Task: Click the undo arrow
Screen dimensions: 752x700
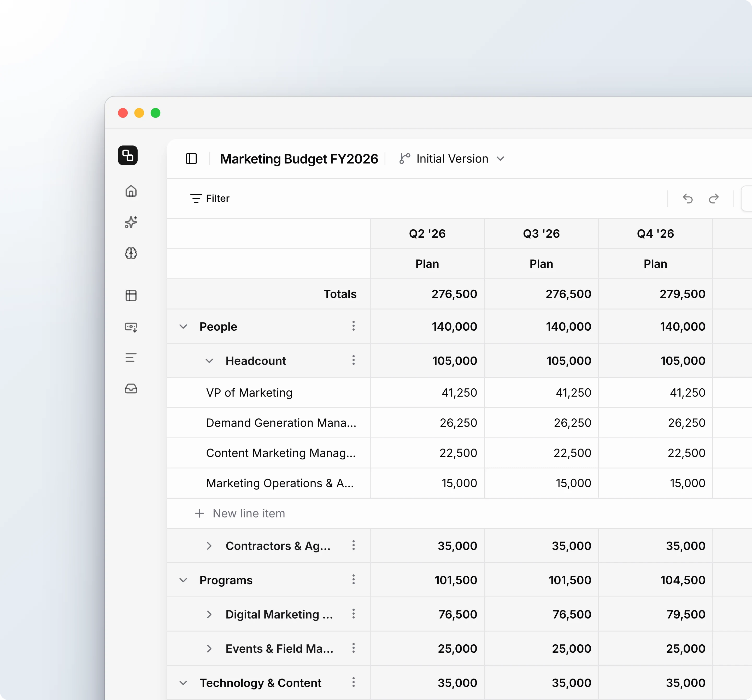Action: click(688, 198)
